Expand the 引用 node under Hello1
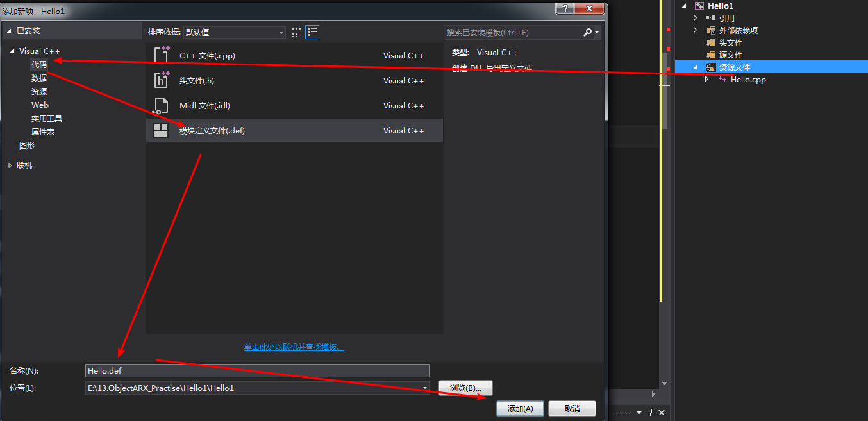Screen dimensions: 868x421 coord(695,17)
